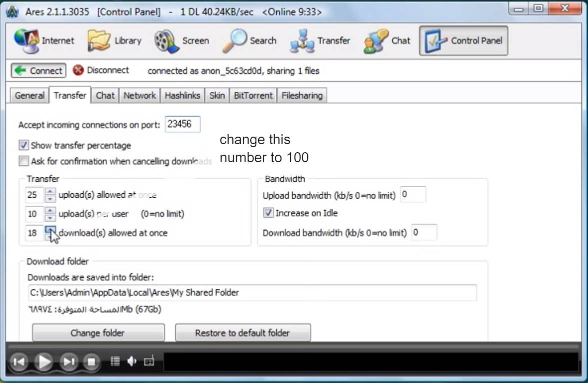Open the Chat section in the main toolbar
588x383 pixels.
click(387, 41)
